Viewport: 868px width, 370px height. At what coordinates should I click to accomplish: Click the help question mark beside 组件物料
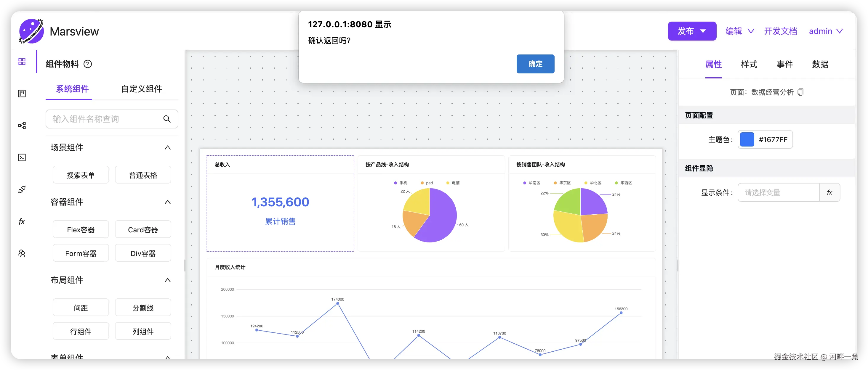pyautogui.click(x=88, y=64)
